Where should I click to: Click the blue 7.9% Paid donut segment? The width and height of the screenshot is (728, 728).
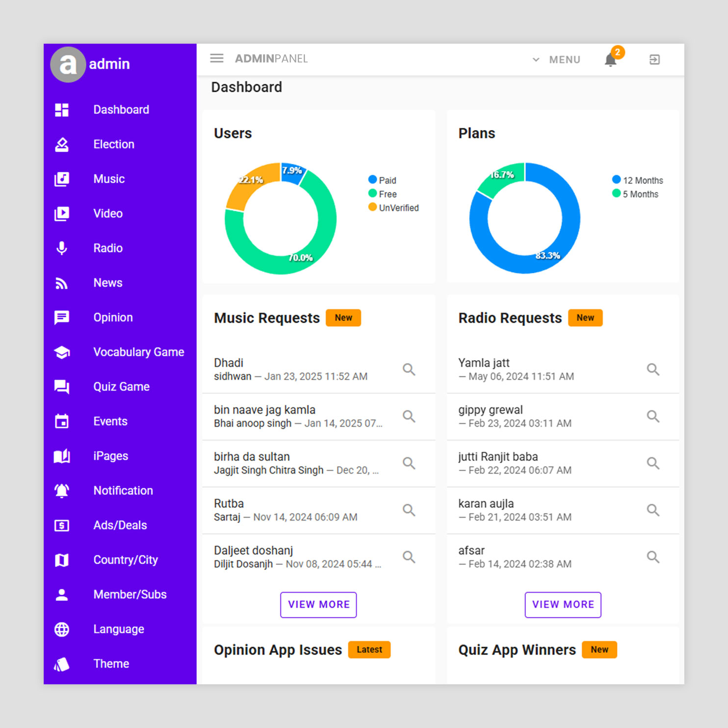pyautogui.click(x=291, y=173)
